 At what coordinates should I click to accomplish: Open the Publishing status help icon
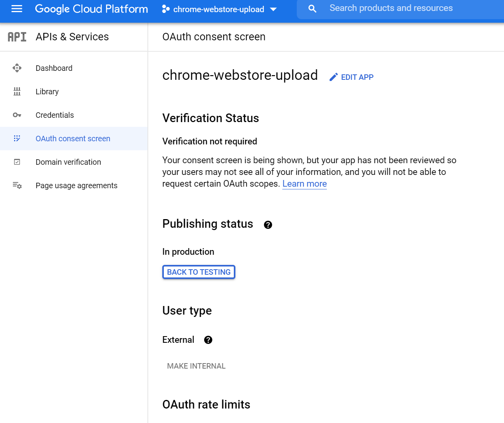268,225
